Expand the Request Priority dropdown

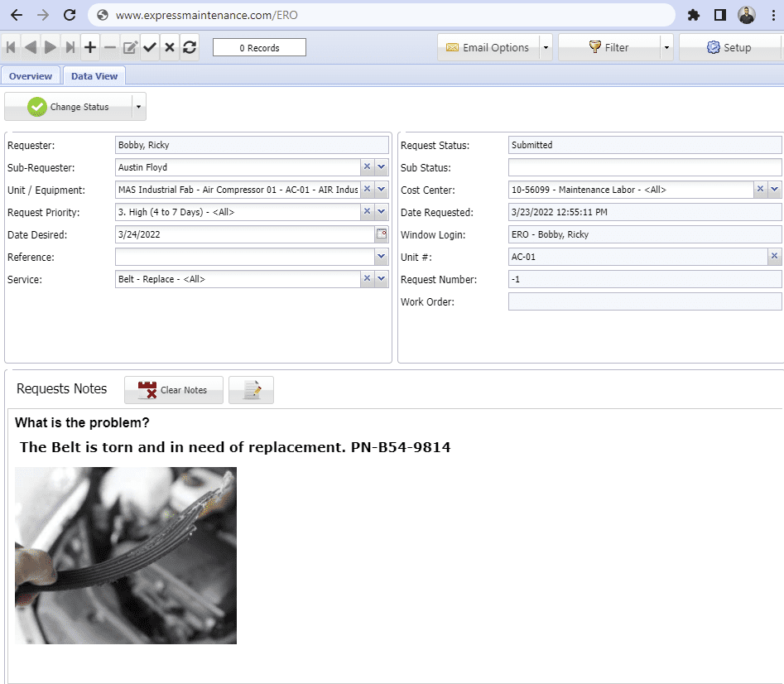[382, 211]
